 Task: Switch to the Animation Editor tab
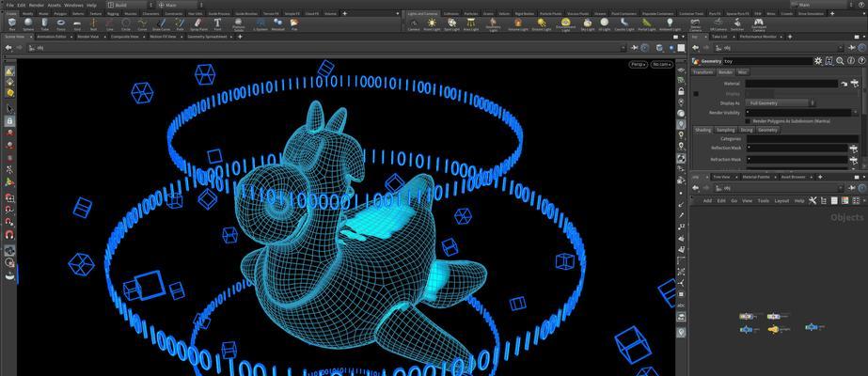click(x=52, y=37)
